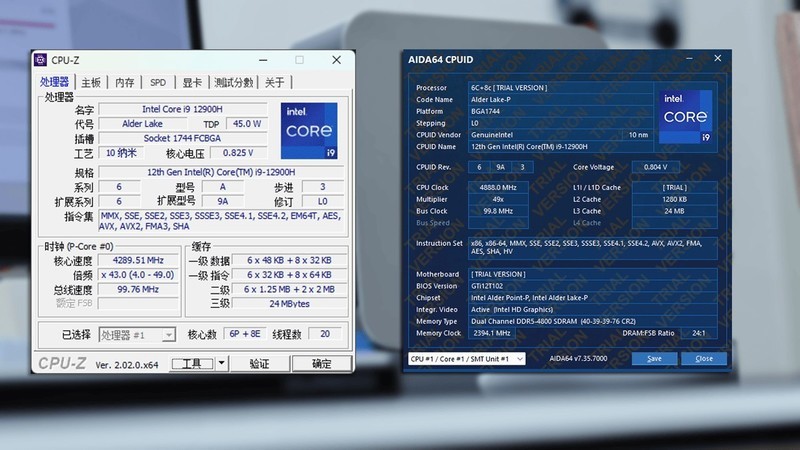Click AIDA64 Processor value 6C+8c
800x450 pixels.
click(x=560, y=88)
